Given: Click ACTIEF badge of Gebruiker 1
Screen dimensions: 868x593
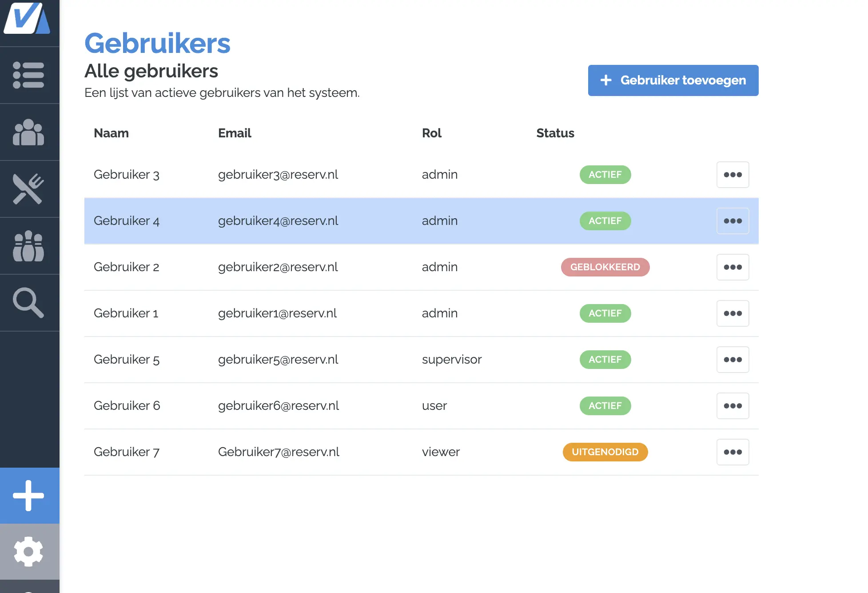Looking at the screenshot, I should coord(605,313).
